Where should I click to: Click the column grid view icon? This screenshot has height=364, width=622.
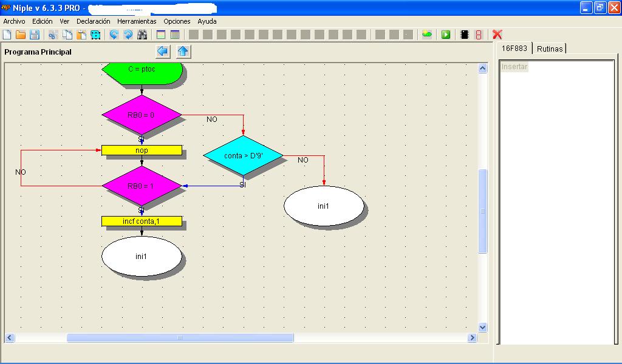point(175,35)
